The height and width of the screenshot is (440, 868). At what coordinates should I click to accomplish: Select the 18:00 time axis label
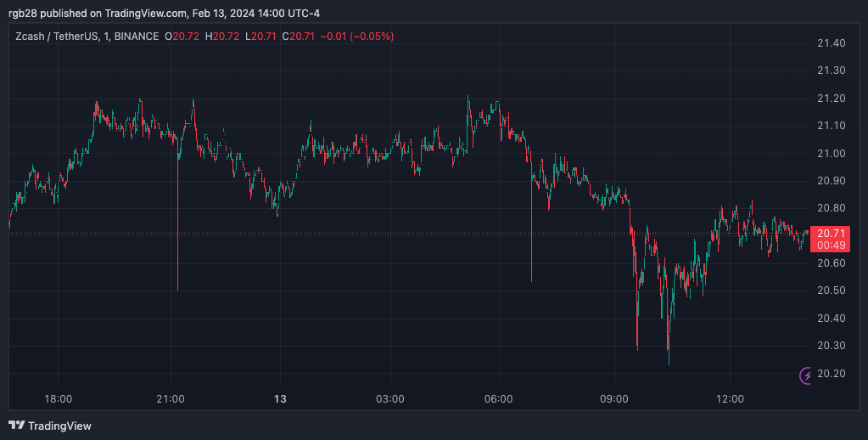[x=58, y=398]
